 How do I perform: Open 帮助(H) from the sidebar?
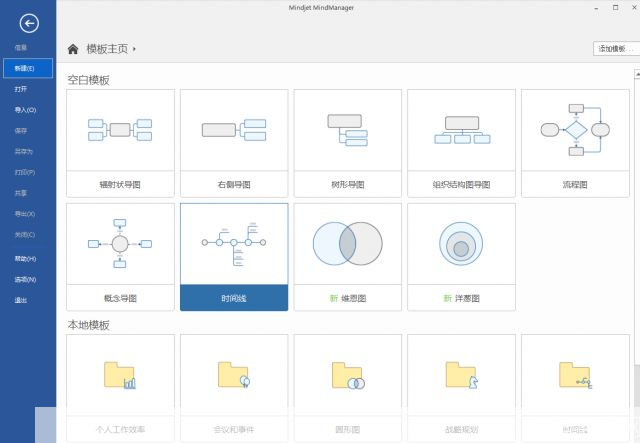[25, 259]
